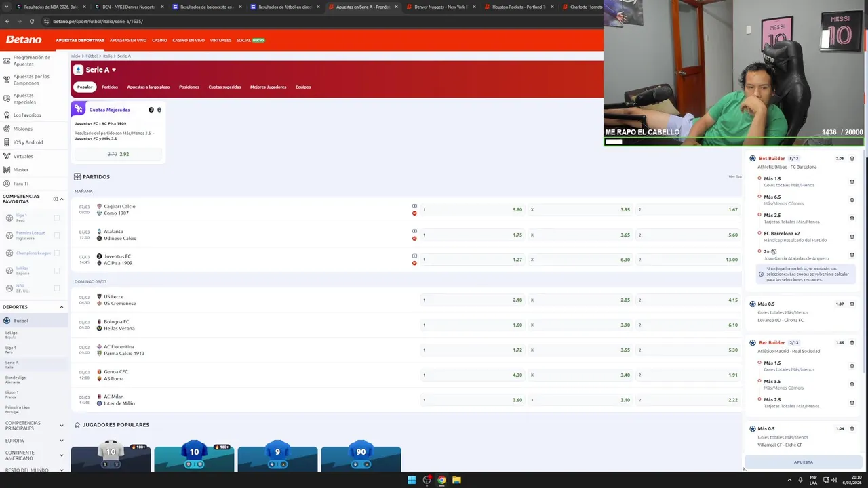Remove the Más 6.5 corners selection

click(x=852, y=200)
